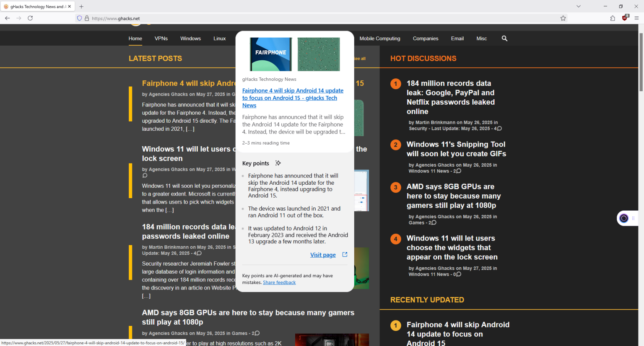Open site search with the magnifier icon
Image resolution: width=644 pixels, height=346 pixels.
click(504, 38)
